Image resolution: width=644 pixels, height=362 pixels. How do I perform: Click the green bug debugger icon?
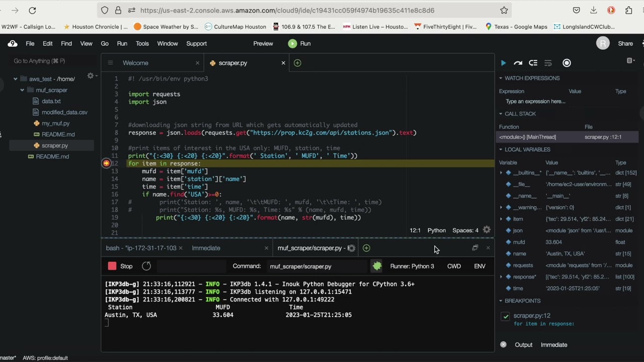pyautogui.click(x=377, y=266)
